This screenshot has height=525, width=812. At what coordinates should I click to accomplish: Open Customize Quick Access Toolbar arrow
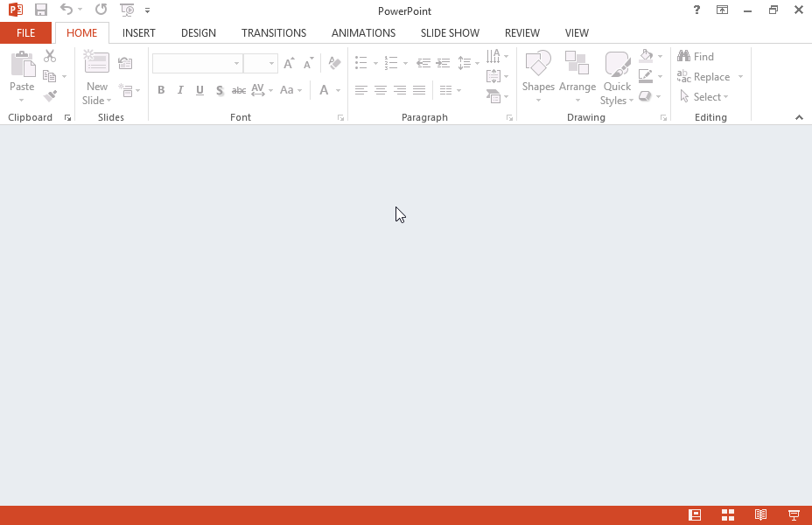click(148, 10)
